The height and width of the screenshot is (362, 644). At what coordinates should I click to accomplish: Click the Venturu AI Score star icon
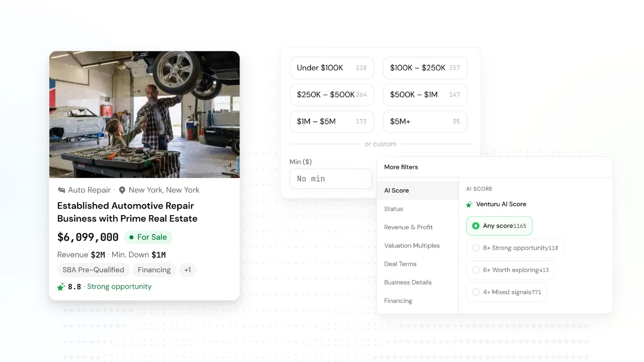[469, 204]
